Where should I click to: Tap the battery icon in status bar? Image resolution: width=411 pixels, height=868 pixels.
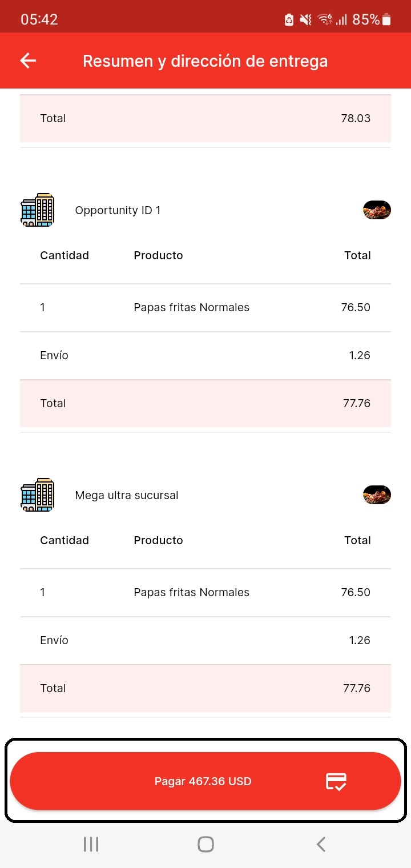click(386, 19)
